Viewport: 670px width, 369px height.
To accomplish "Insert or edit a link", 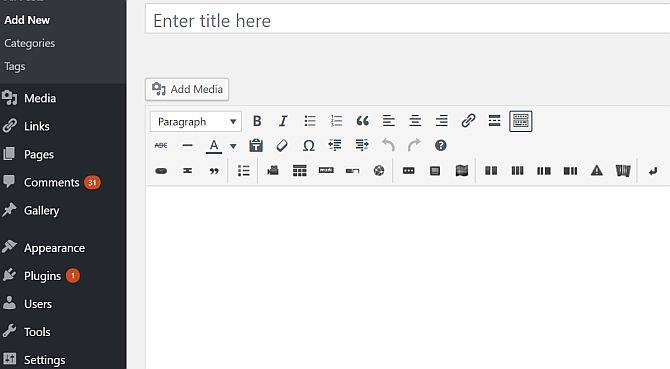I will 468,121.
